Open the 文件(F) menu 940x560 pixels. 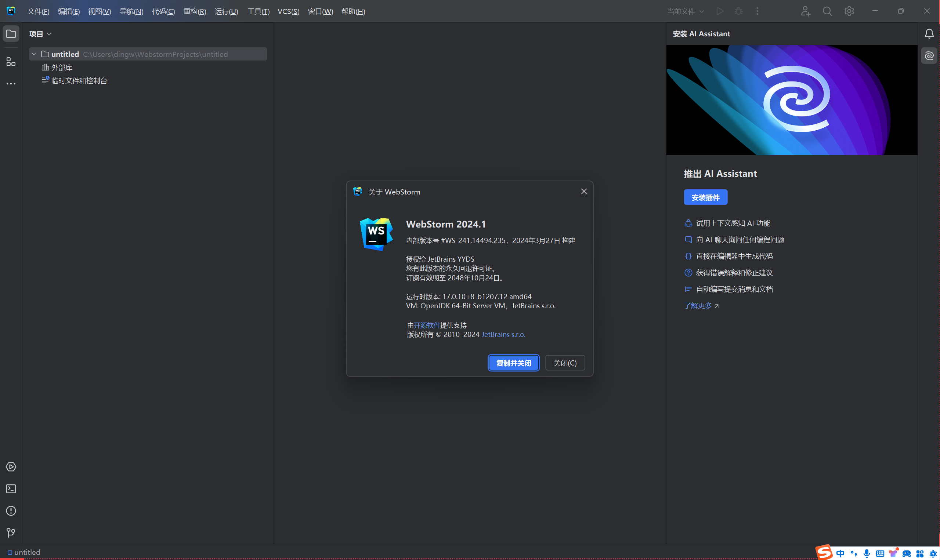(x=38, y=11)
